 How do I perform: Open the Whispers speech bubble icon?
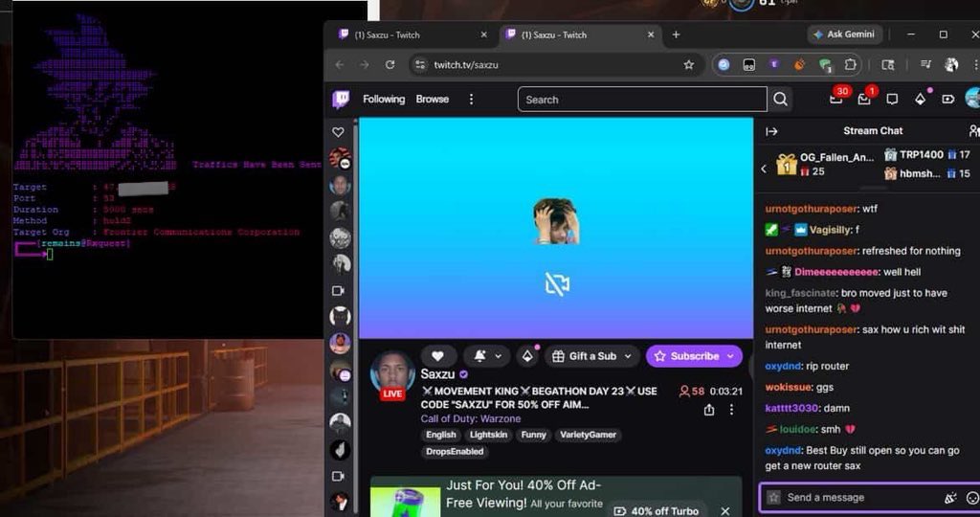pos(892,99)
